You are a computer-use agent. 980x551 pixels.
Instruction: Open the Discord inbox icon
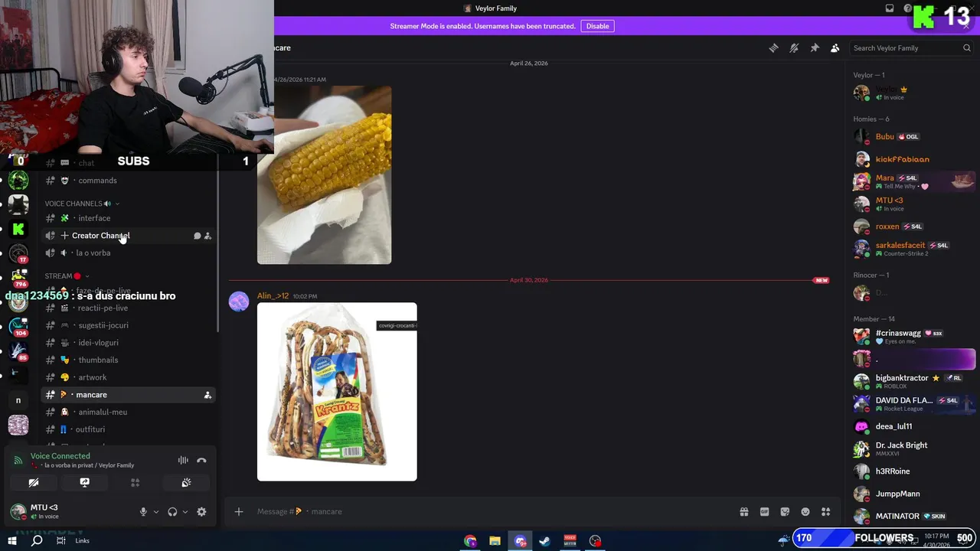890,8
